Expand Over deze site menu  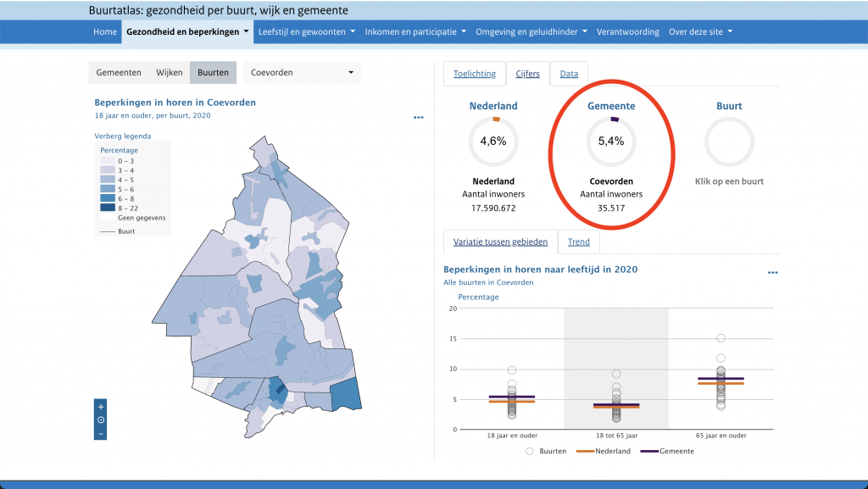[700, 31]
